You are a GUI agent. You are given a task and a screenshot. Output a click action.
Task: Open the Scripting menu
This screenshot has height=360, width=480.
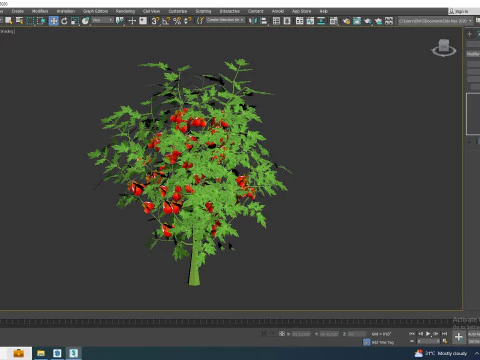pos(203,11)
